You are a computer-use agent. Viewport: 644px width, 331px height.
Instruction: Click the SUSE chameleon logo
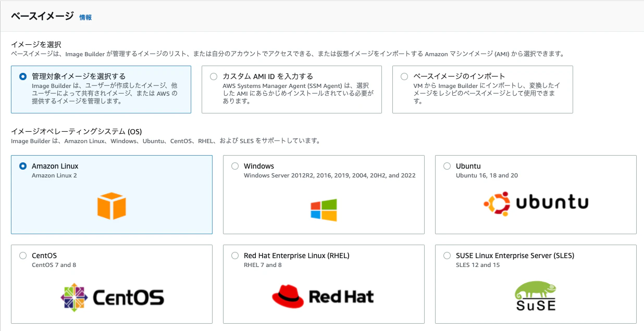point(535,296)
